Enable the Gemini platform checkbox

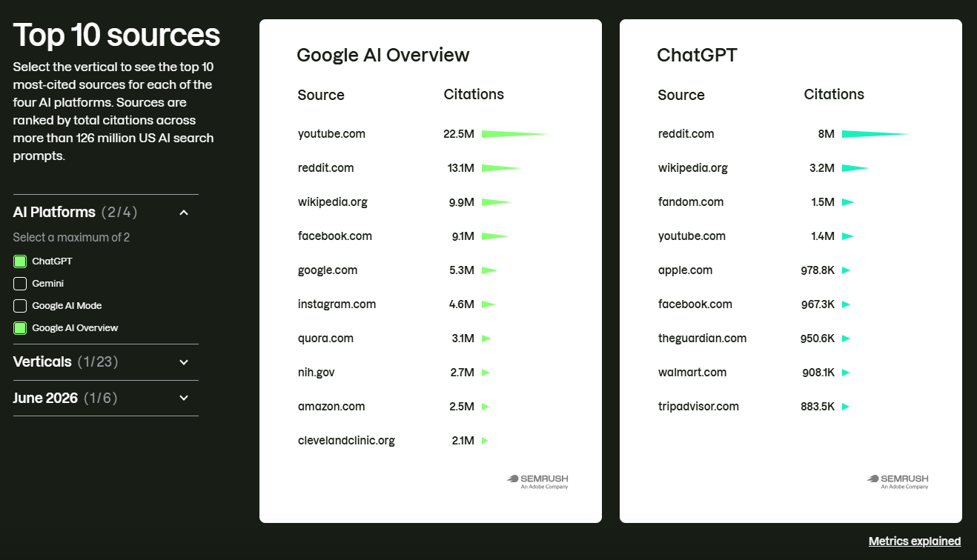20,284
